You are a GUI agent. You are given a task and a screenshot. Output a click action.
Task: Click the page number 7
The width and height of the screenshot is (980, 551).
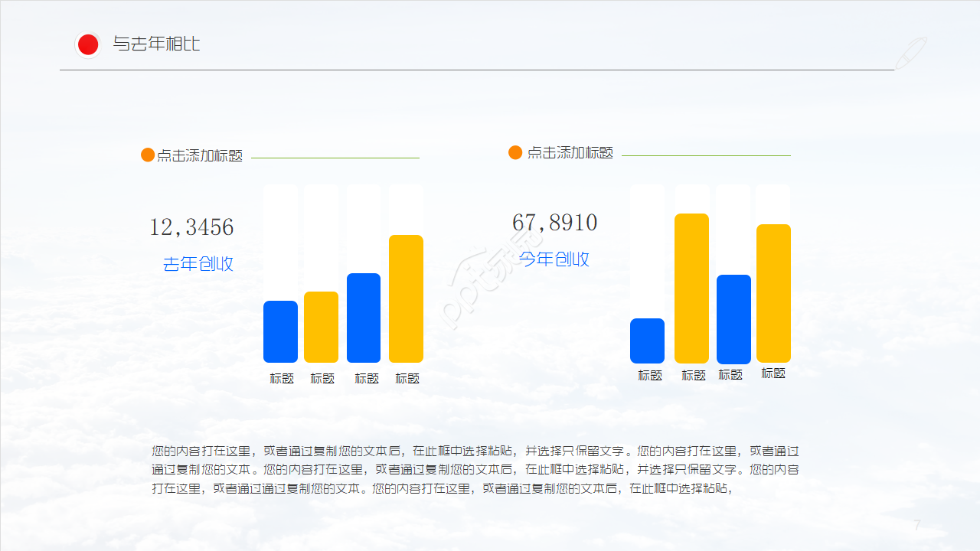(x=917, y=525)
